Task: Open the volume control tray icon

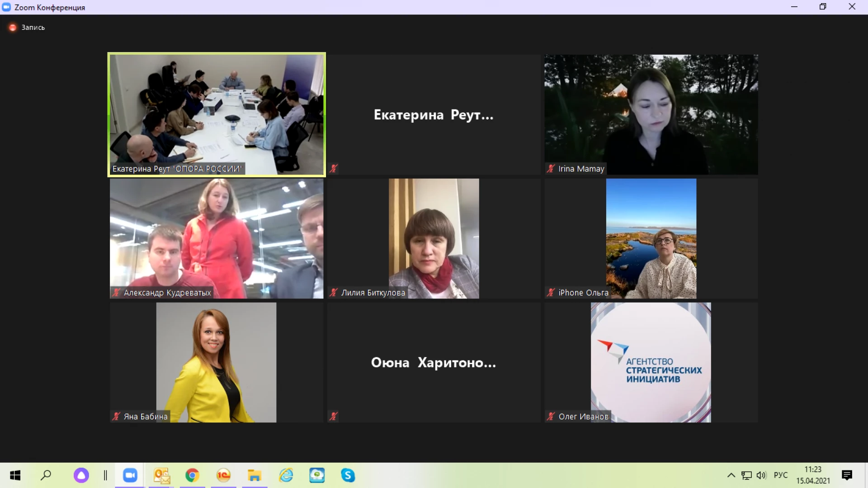Action: point(762,475)
